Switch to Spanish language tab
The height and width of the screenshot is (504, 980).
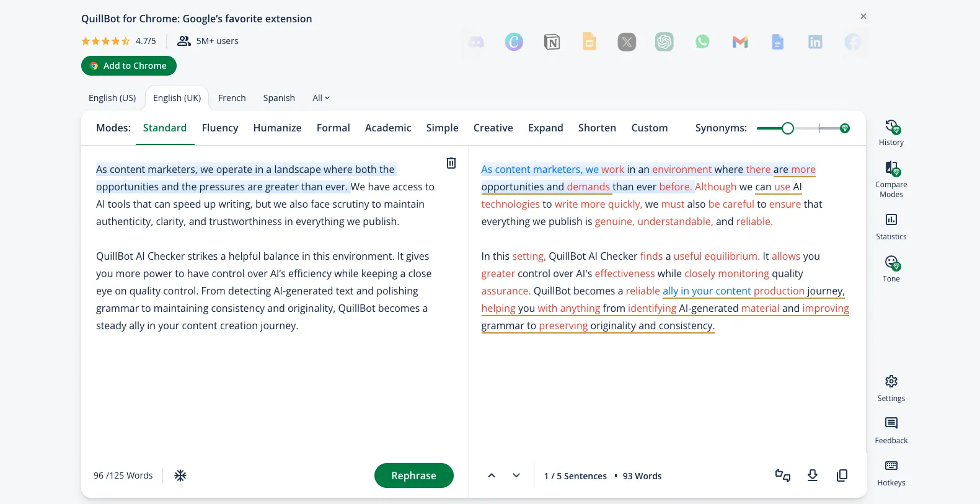(279, 98)
